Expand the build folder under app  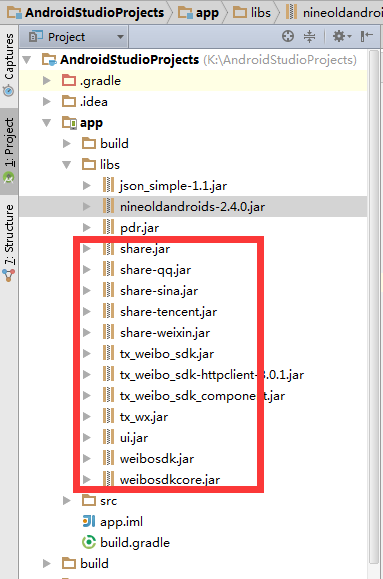coord(67,143)
